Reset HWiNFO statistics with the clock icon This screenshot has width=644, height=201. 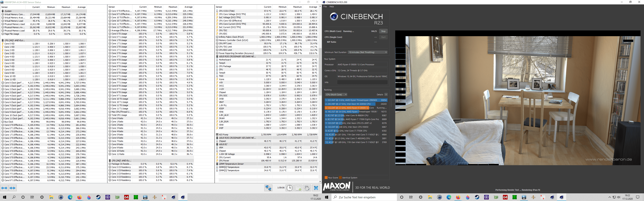(289, 188)
